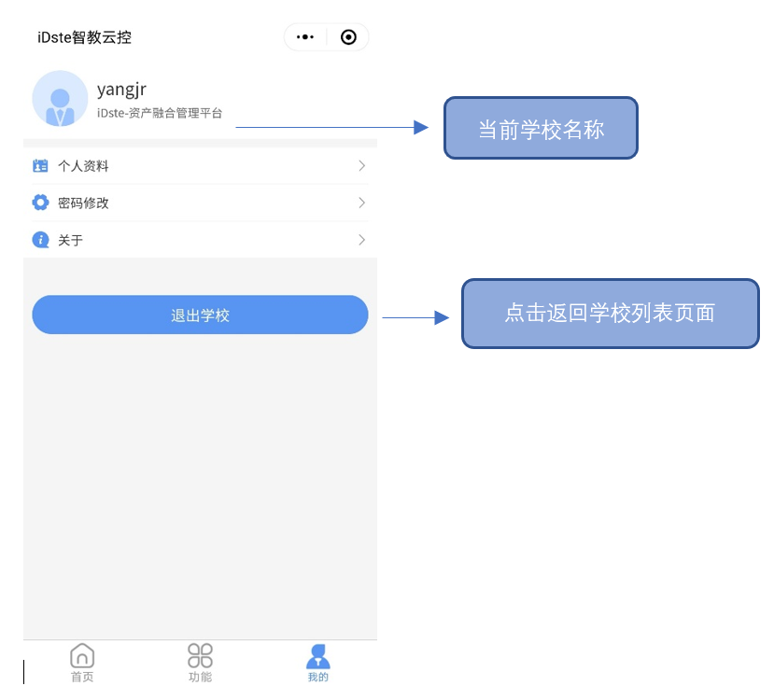Screen dimensions: 774x700
Task: Tap the 功能 four-leaf icon
Action: [200, 655]
